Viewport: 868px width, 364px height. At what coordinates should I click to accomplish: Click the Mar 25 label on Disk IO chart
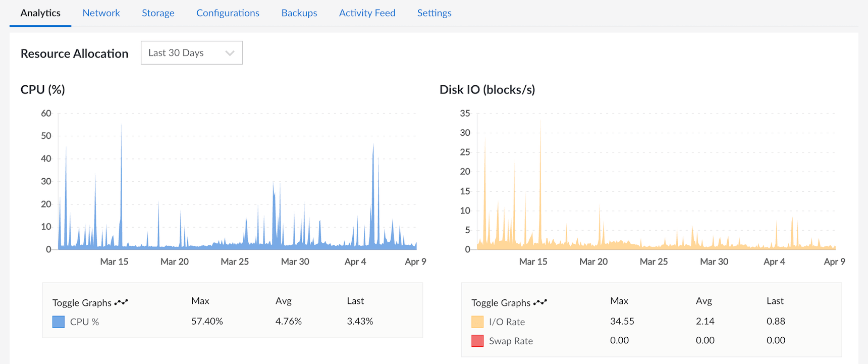pyautogui.click(x=654, y=262)
